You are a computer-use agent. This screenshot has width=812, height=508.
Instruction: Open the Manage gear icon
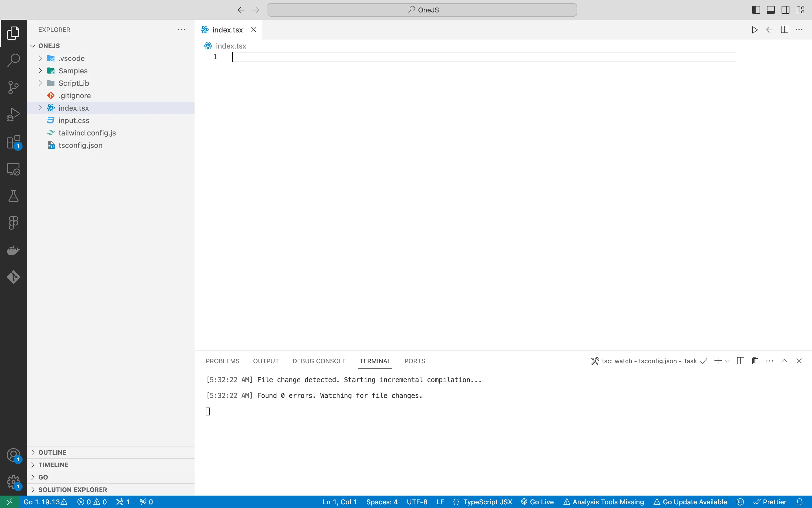tap(14, 483)
